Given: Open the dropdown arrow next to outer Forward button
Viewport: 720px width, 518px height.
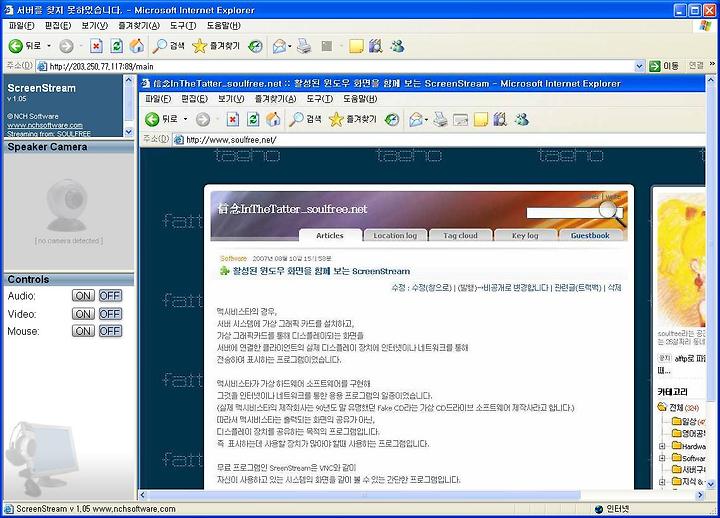Looking at the screenshot, I should click(x=80, y=46).
